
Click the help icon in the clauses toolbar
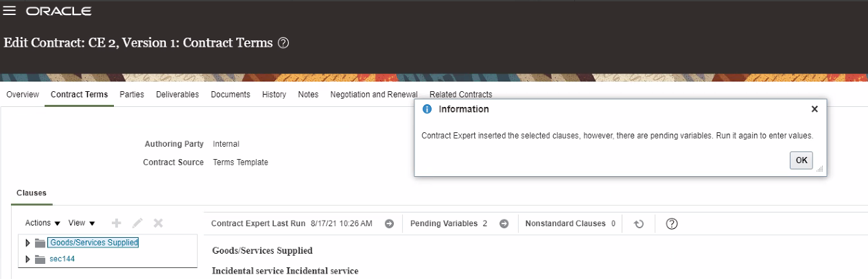672,223
